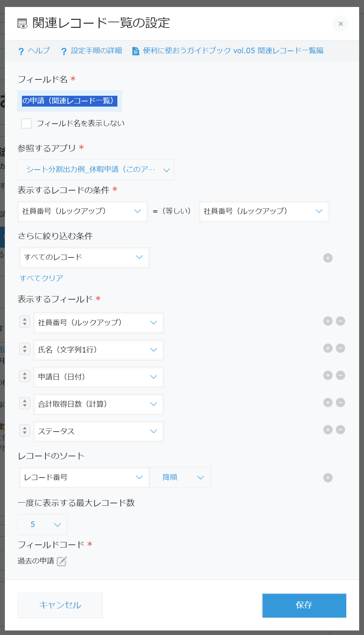364x635 pixels.
Task: Expand the すべてのレコード filter dropdown
Action: tap(84, 258)
